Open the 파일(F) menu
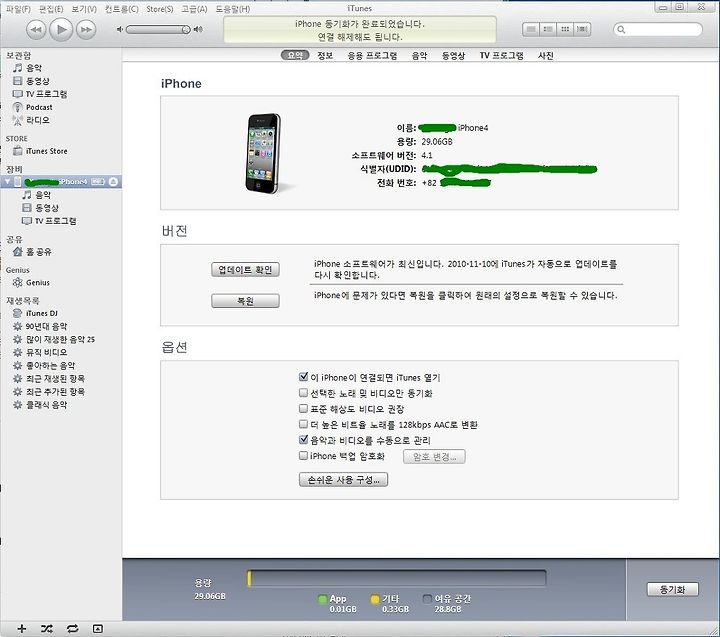The width and height of the screenshot is (720, 637). pyautogui.click(x=18, y=9)
